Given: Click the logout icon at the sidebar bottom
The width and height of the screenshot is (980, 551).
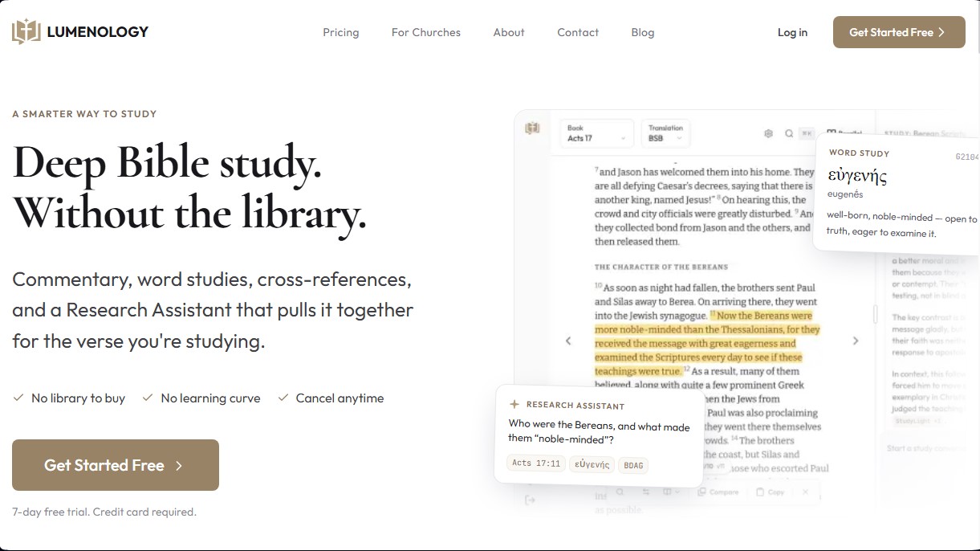Looking at the screenshot, I should click(531, 500).
